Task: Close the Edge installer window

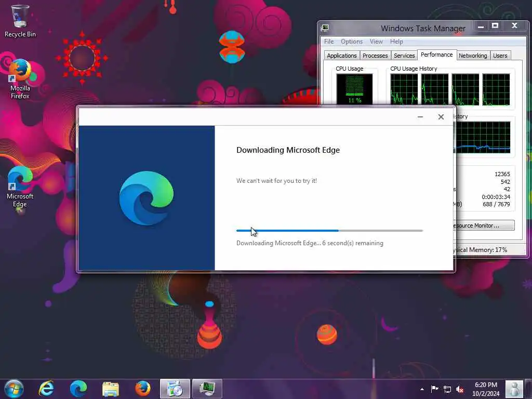Action: 441,117
